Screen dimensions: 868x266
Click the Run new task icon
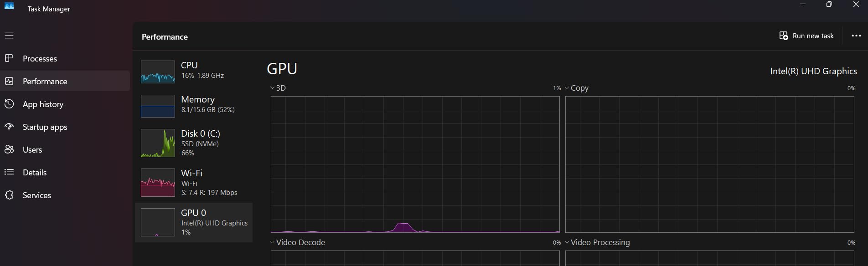tap(784, 36)
